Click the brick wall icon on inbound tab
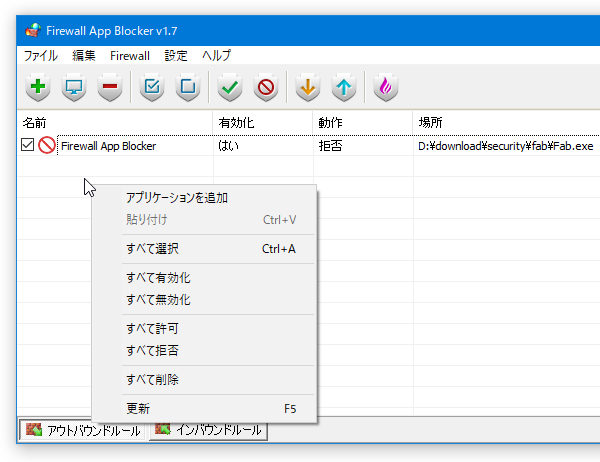 click(x=163, y=429)
